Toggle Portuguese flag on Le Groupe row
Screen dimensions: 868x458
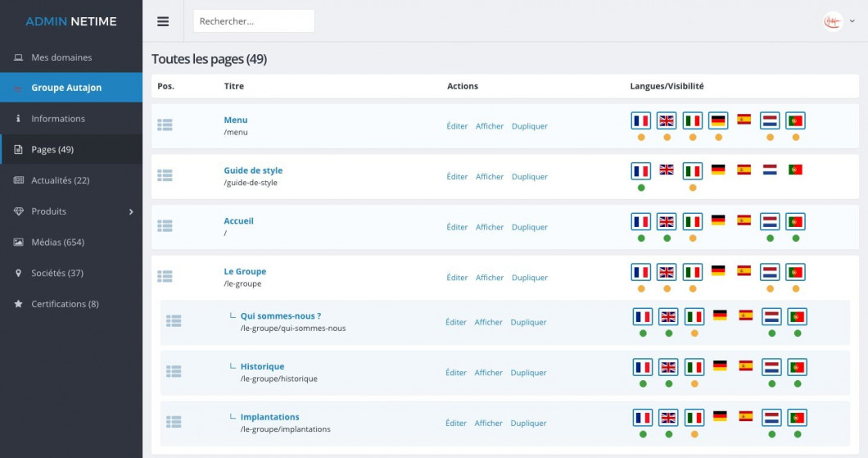pyautogui.click(x=795, y=272)
